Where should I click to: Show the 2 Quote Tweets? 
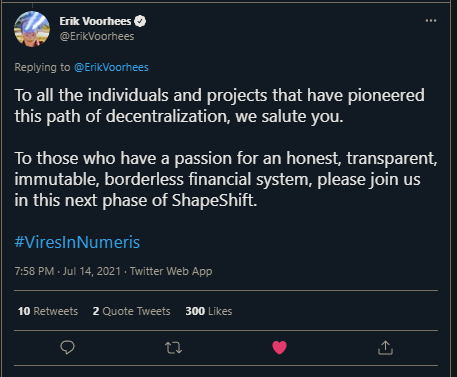131,311
